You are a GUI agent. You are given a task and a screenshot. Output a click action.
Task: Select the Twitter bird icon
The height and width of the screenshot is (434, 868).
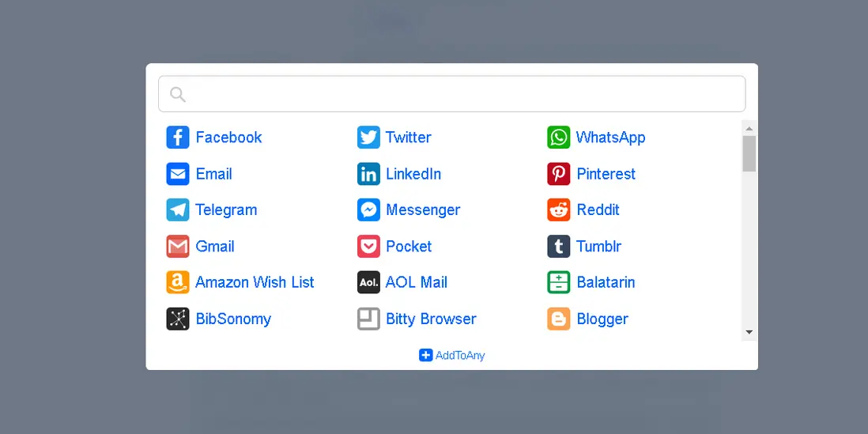(x=368, y=138)
